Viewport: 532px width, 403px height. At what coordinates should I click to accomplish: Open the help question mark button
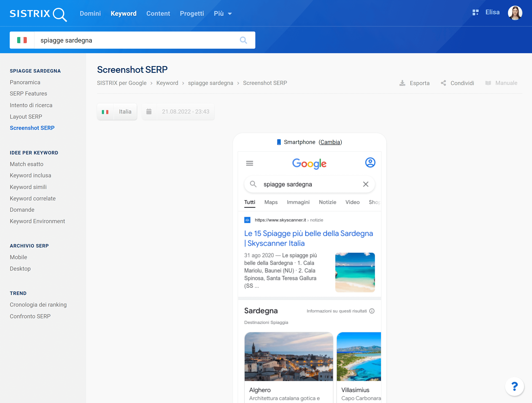514,386
